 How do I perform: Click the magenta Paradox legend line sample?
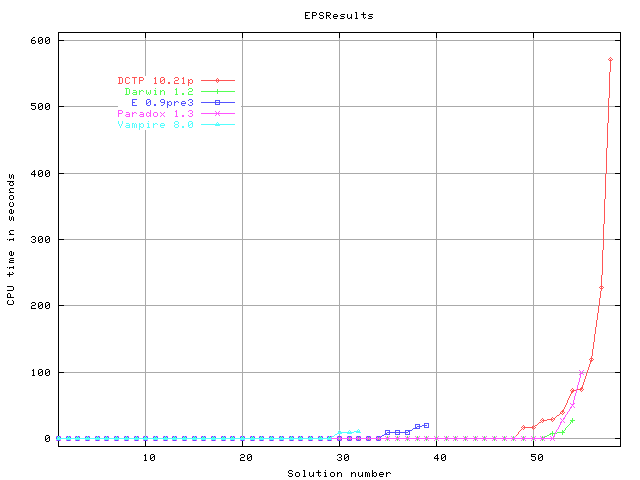pyautogui.click(x=218, y=114)
